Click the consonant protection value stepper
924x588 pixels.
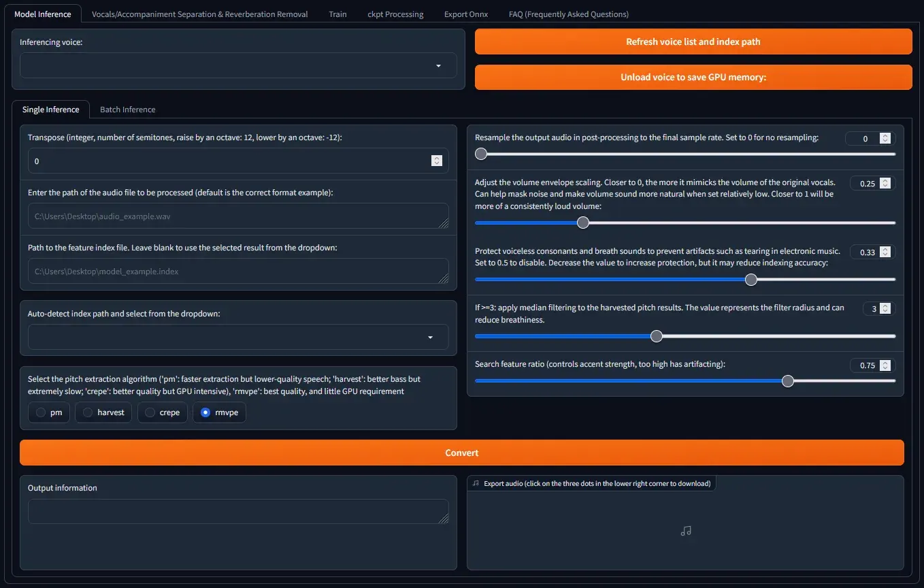[885, 252]
